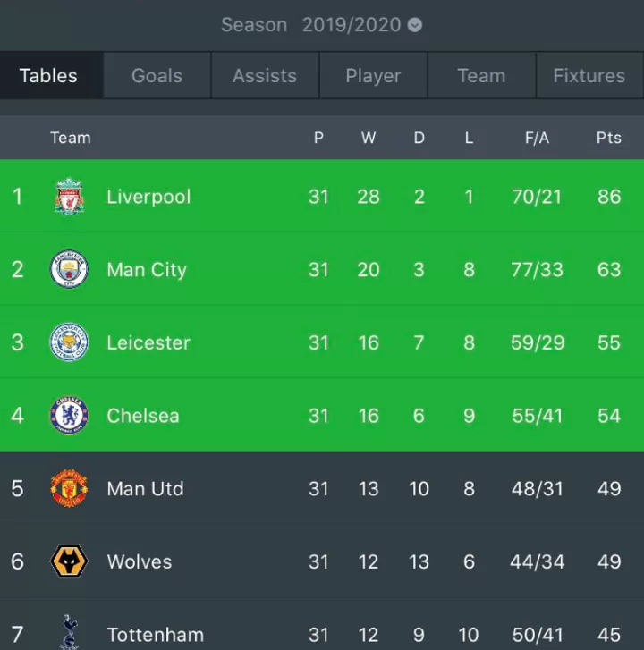Select the Leicester fox crest
The image size is (644, 650).
tap(69, 342)
